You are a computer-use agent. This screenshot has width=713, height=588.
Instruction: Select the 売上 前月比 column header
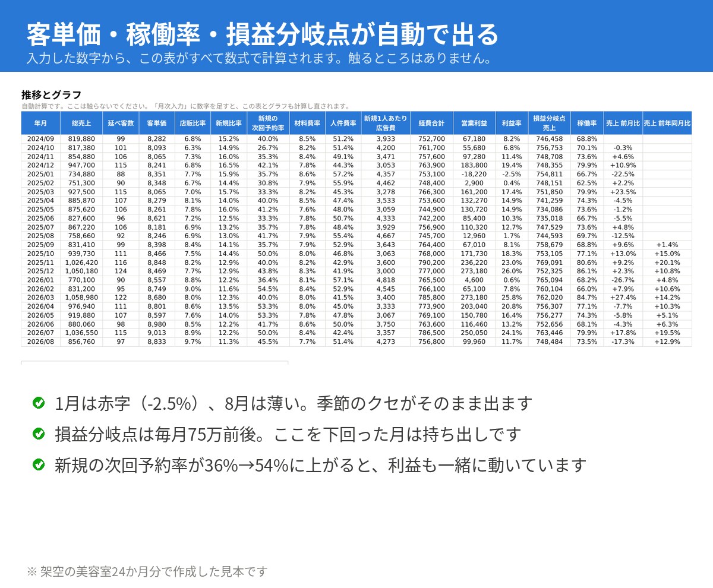coord(623,123)
